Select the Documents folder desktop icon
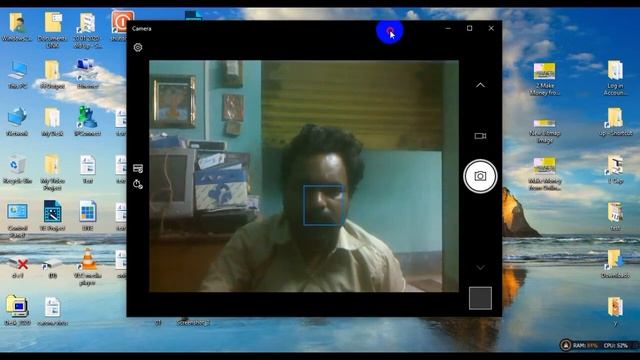The width and height of the screenshot is (640, 360). pyautogui.click(x=52, y=30)
